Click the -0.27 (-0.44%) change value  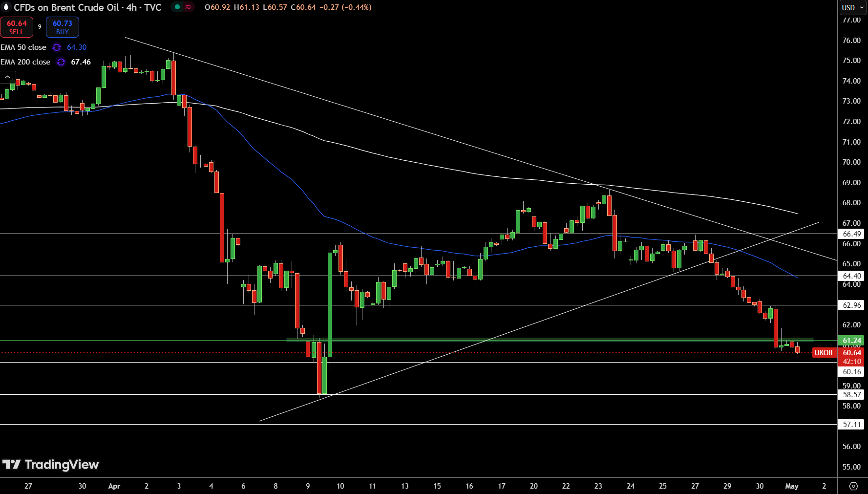(x=345, y=7)
